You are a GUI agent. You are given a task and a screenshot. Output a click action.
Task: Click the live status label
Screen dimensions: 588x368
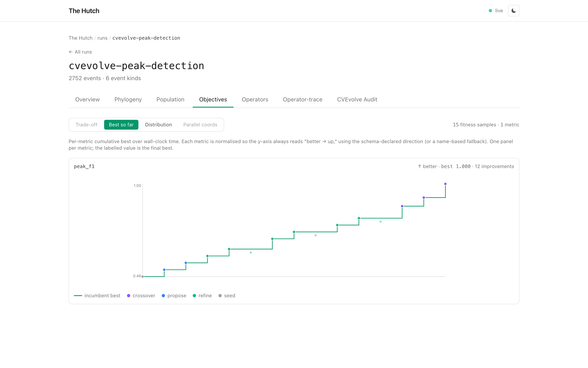(x=499, y=11)
